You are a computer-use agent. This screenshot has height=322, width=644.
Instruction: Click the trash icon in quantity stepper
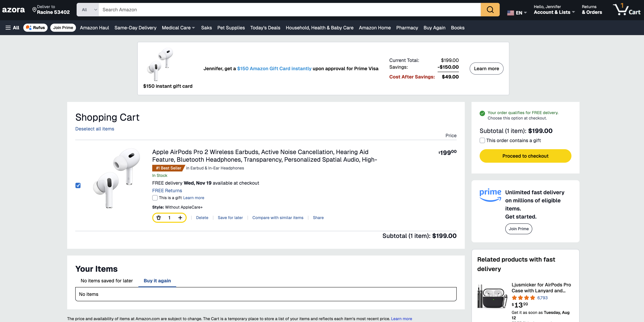click(158, 218)
